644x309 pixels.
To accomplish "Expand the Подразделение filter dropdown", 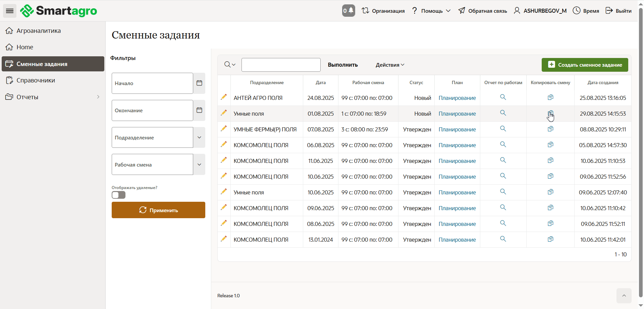I will 199,137.
